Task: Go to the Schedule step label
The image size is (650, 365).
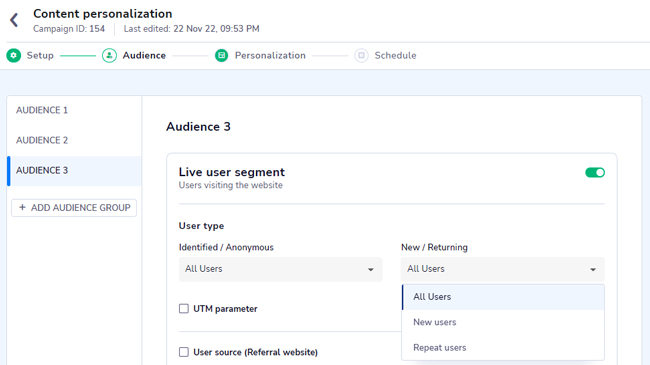Action: (x=395, y=56)
